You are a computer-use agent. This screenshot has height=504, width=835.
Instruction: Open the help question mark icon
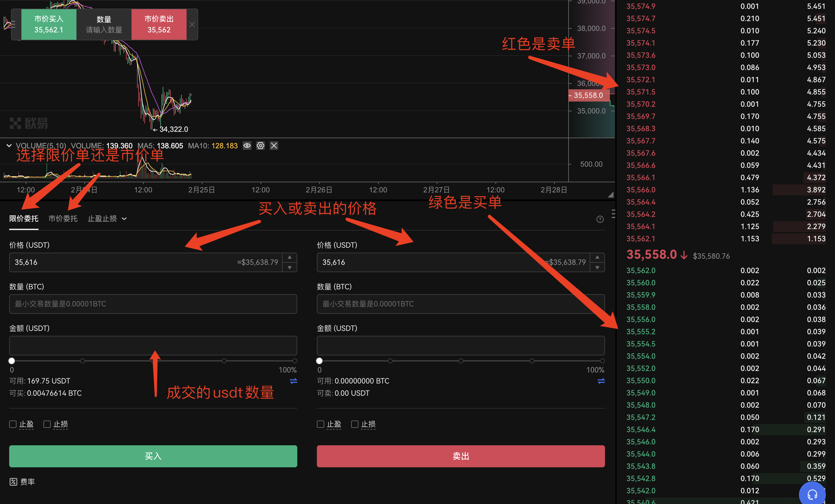click(x=600, y=219)
